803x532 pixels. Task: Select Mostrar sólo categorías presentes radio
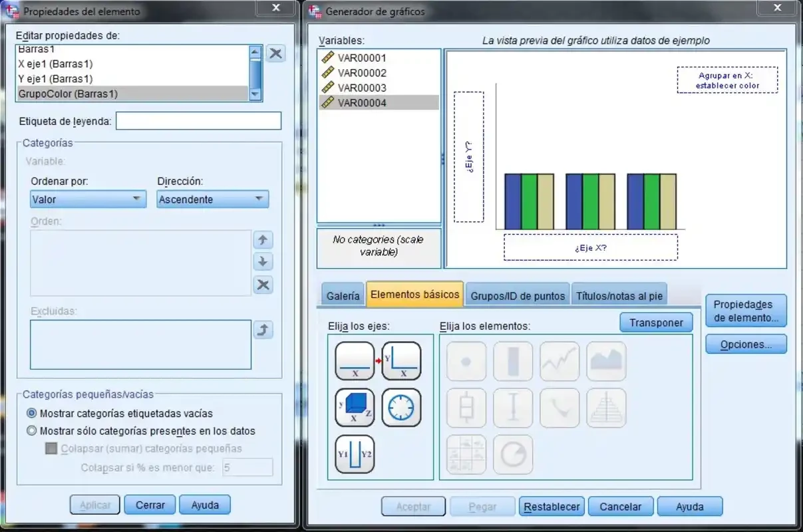point(32,430)
